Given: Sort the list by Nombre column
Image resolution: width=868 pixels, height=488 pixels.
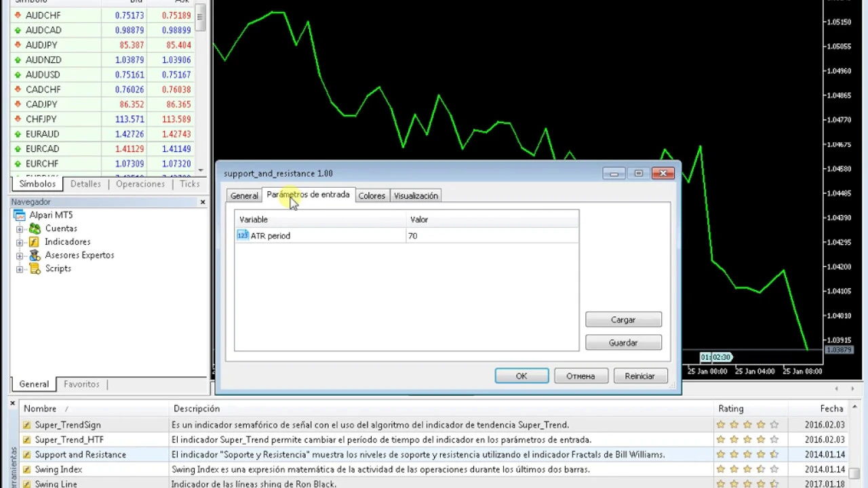Looking at the screenshot, I should (94, 409).
